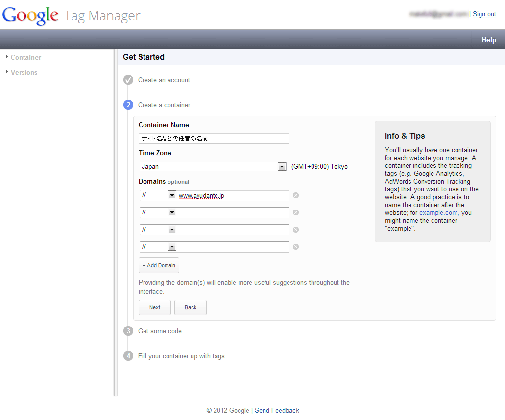Image resolution: width=505 pixels, height=420 pixels.
Task: Click the + Add Domain button
Action: [x=159, y=265]
